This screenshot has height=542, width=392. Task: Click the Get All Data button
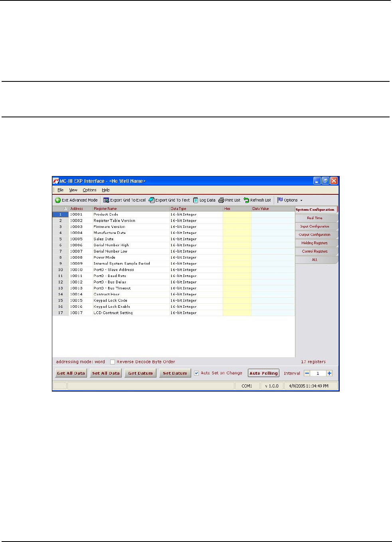(x=71, y=373)
